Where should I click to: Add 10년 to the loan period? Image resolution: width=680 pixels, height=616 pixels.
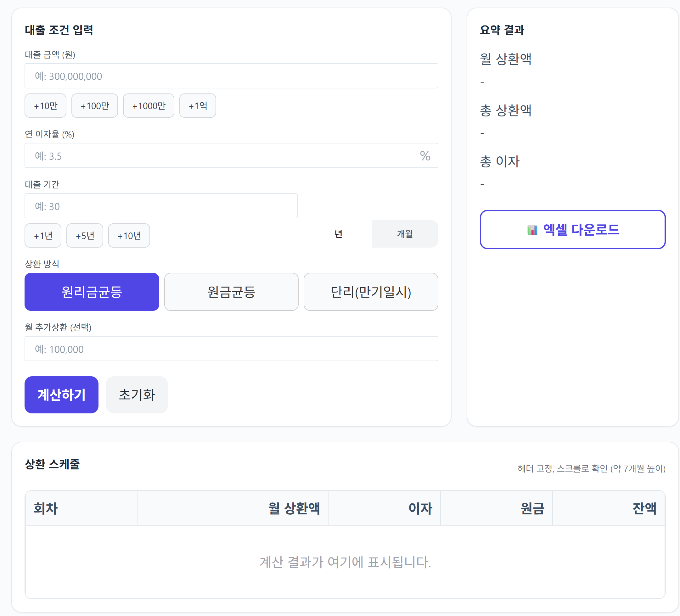click(129, 235)
